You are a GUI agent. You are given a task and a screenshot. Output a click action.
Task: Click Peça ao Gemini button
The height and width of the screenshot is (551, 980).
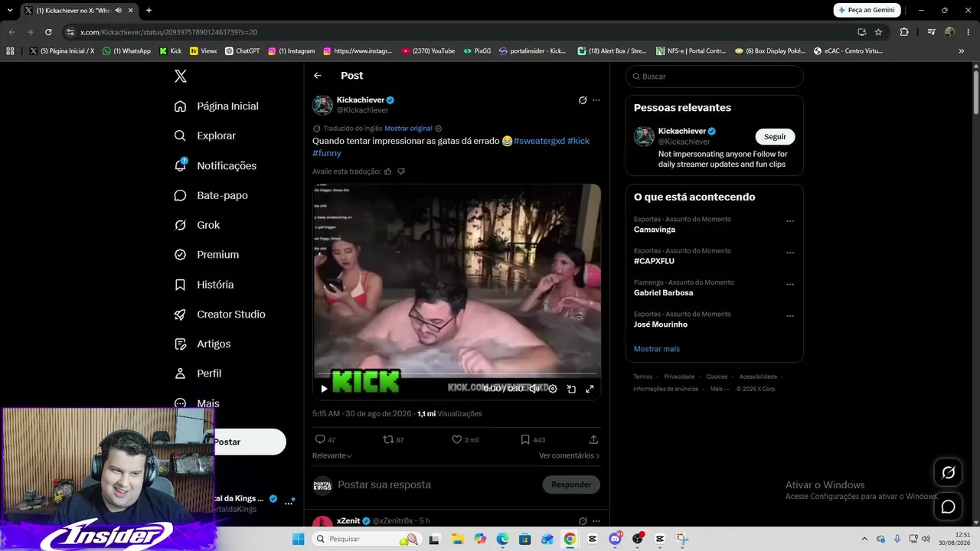click(x=866, y=10)
